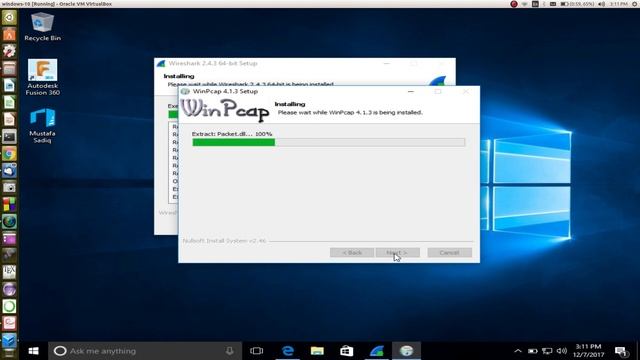Screen dimensions: 640x360
Task: Launch Ubuntu Software Center in dock
Action: pyautogui.click(x=9, y=35)
